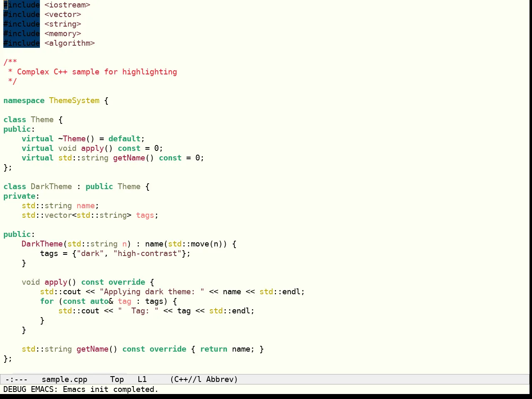The height and width of the screenshot is (399, 532).
Task: Click the Top position indicator in mode line
Action: [x=117, y=379]
